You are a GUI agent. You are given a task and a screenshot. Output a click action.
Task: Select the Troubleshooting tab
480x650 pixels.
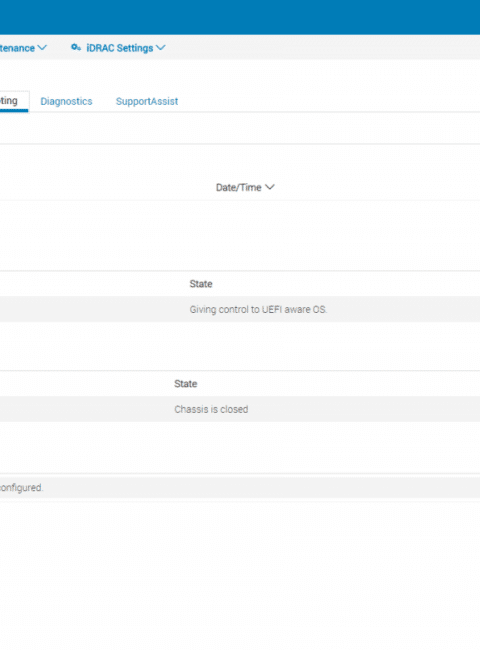(14, 101)
